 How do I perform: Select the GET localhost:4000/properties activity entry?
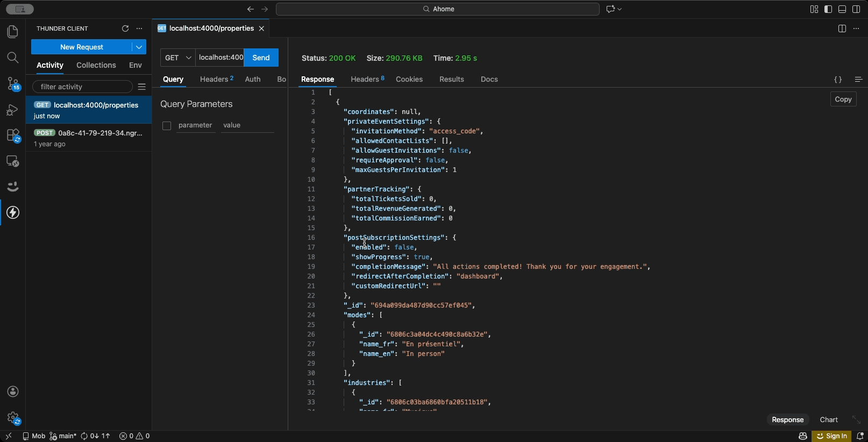tap(89, 110)
